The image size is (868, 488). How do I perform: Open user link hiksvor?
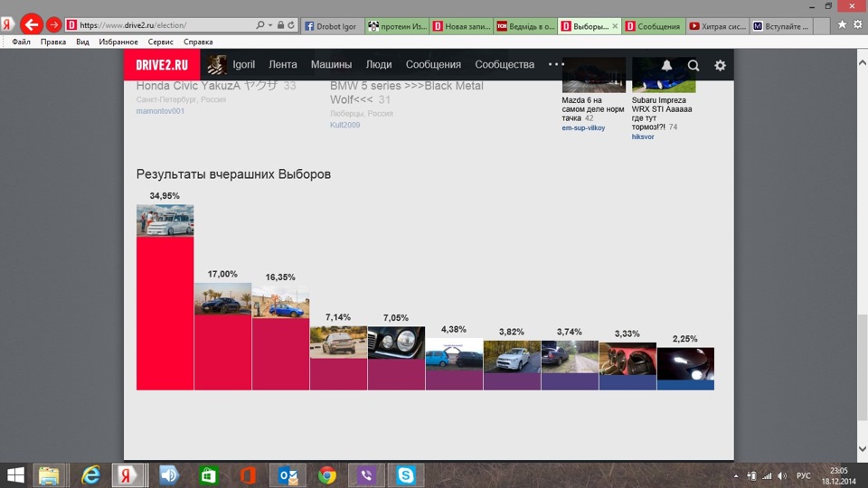tap(643, 136)
